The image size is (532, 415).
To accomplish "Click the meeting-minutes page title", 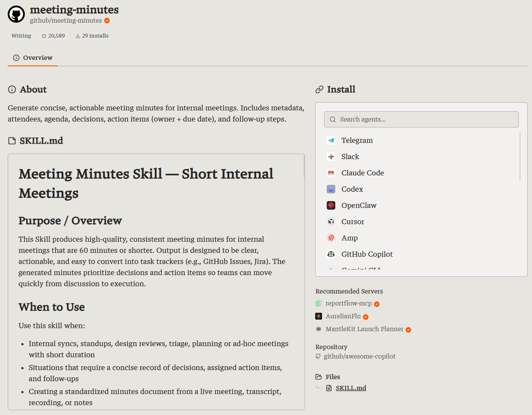I will point(74,9).
